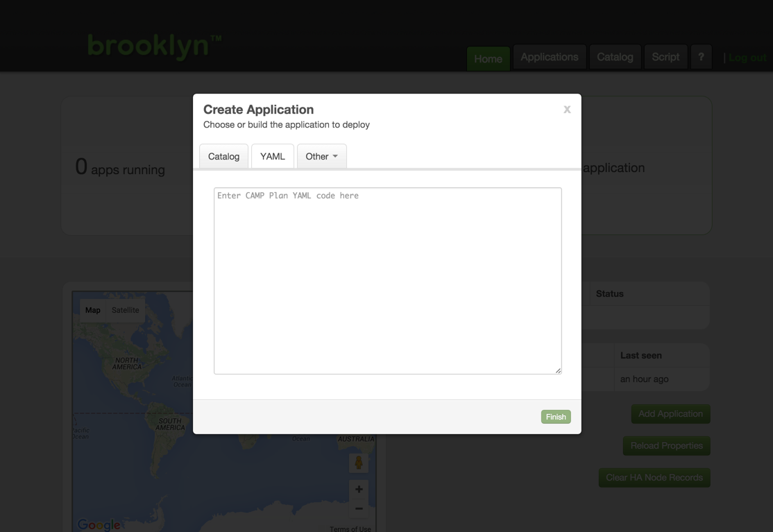Close the Create Application dialog
The width and height of the screenshot is (773, 532).
pos(567,110)
